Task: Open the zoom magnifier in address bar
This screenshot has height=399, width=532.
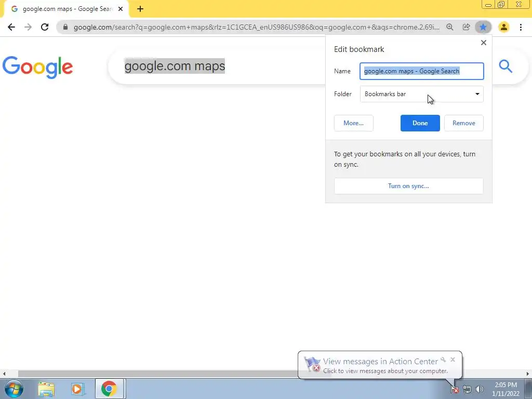Action: pos(450,27)
